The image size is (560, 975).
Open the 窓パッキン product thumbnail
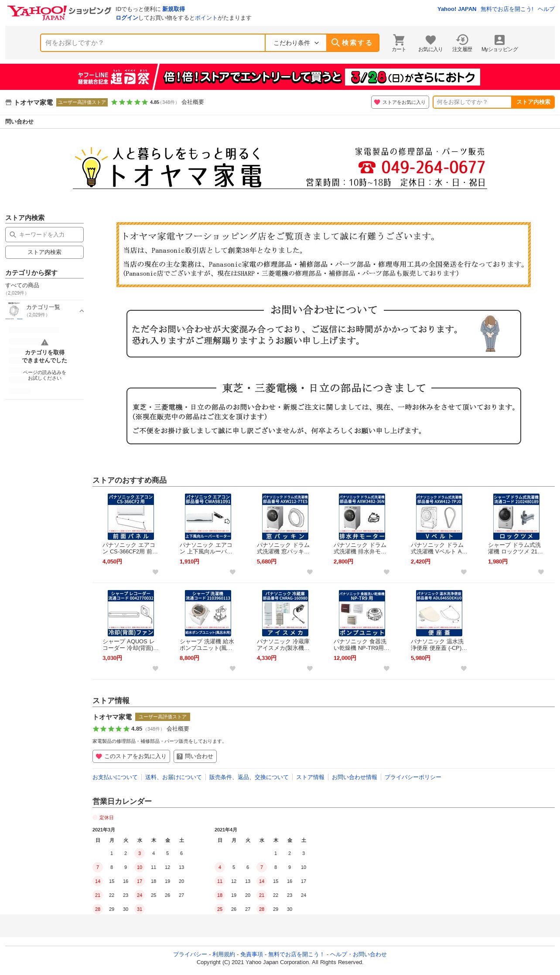285,517
